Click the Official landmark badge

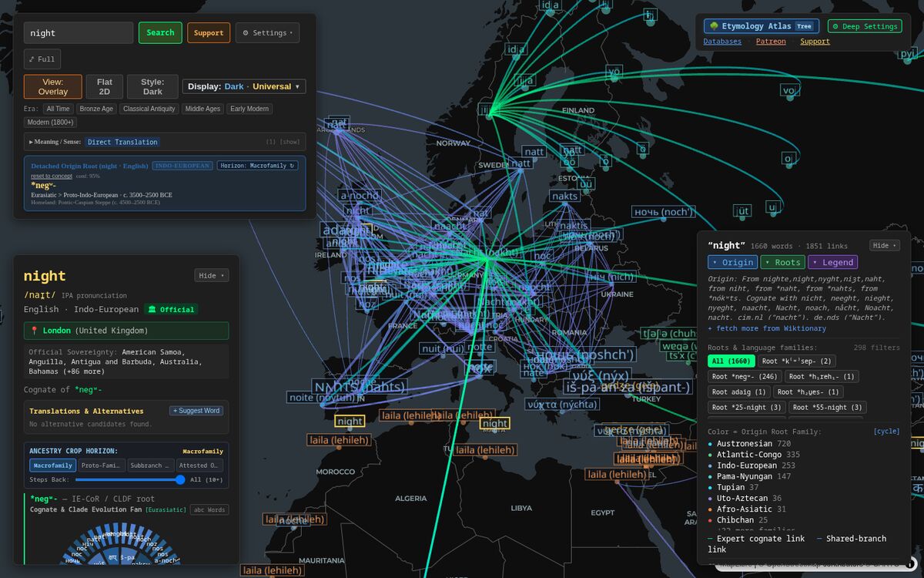pyautogui.click(x=171, y=310)
